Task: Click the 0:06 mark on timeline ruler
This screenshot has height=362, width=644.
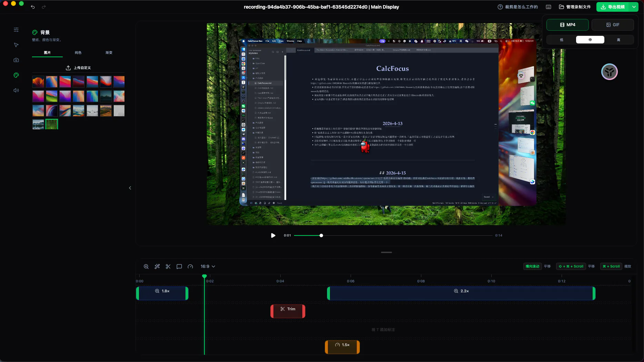Action: (x=351, y=281)
